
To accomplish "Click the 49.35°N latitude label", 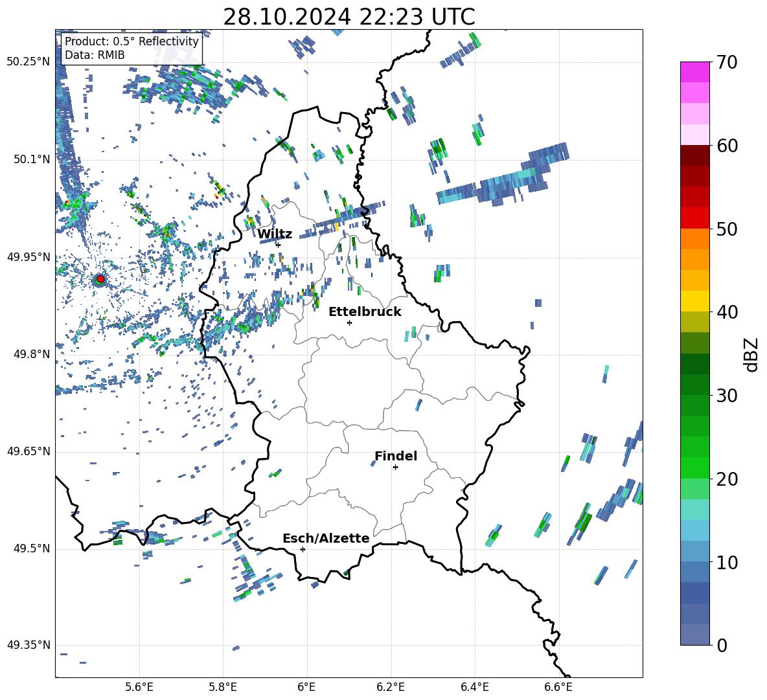I will tap(29, 645).
